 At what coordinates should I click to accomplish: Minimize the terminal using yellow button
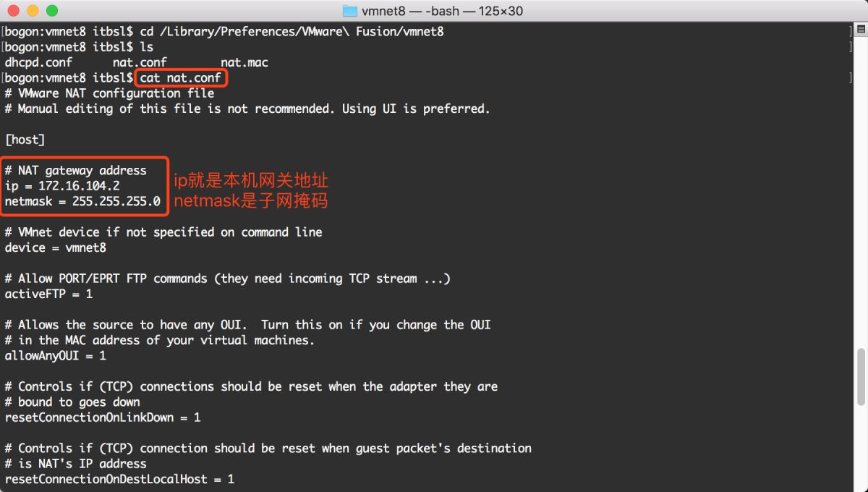click(x=33, y=11)
